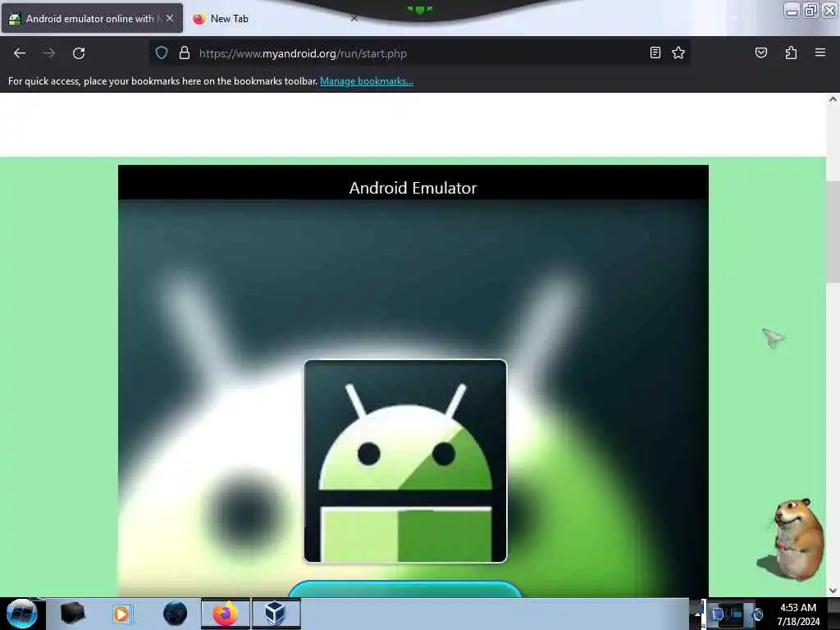Minimize the Firefox window
The height and width of the screenshot is (630, 840).
click(x=792, y=11)
